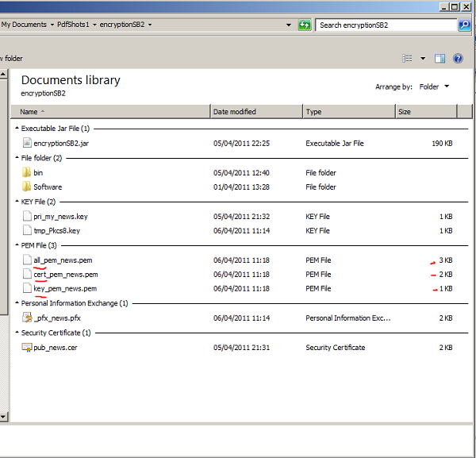
Task: Click the navigation pane scroll down arrow
Action: 3,417
